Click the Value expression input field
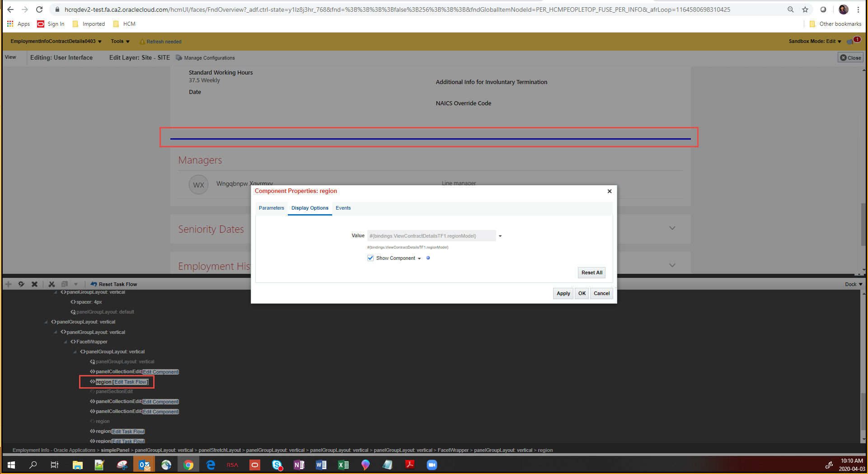 point(432,236)
